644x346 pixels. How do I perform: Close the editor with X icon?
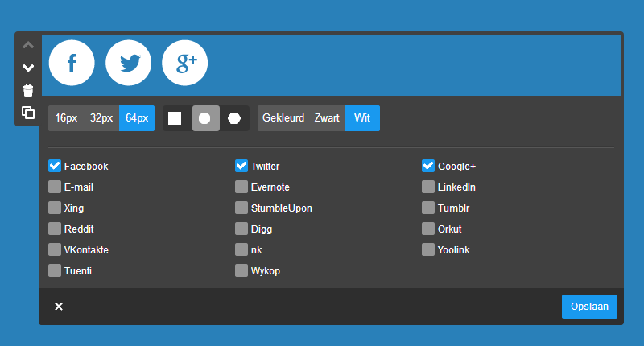coord(59,307)
